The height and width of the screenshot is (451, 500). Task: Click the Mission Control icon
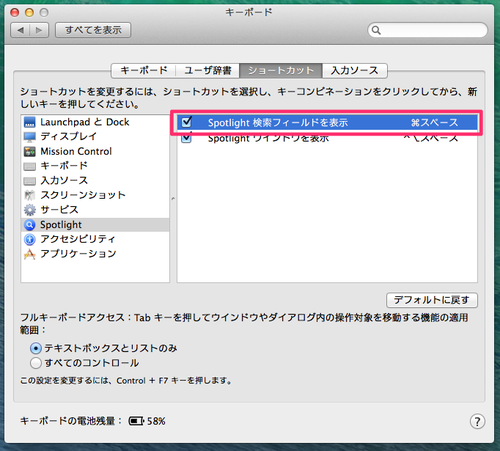tap(30, 151)
